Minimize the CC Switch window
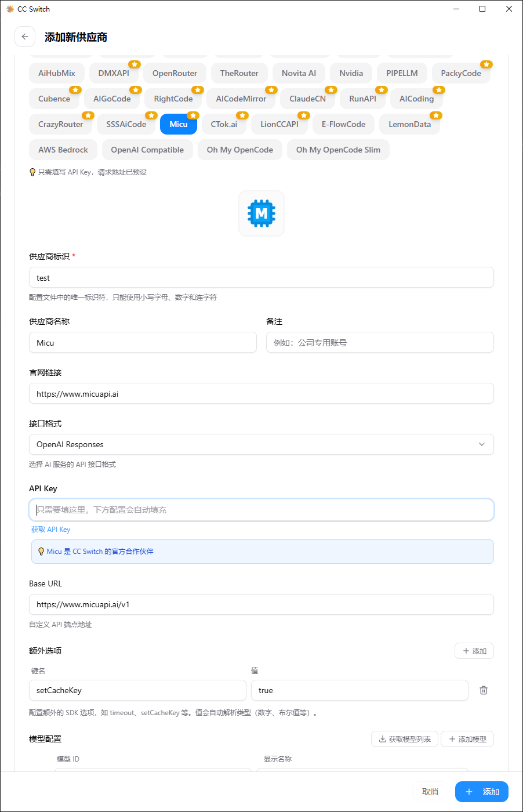This screenshot has width=523, height=812. click(x=456, y=9)
